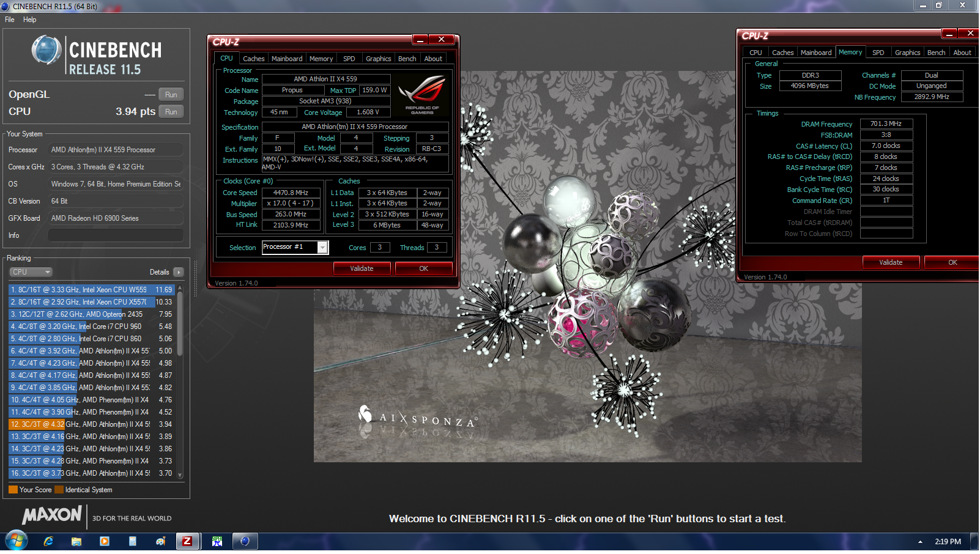Screen dimensions: 980x554
Task: Click NB Frequency value 2892.9 MHz
Action: 932,97
